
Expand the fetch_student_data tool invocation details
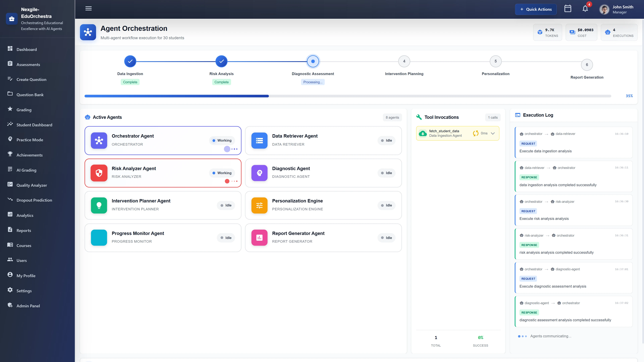[x=493, y=133]
